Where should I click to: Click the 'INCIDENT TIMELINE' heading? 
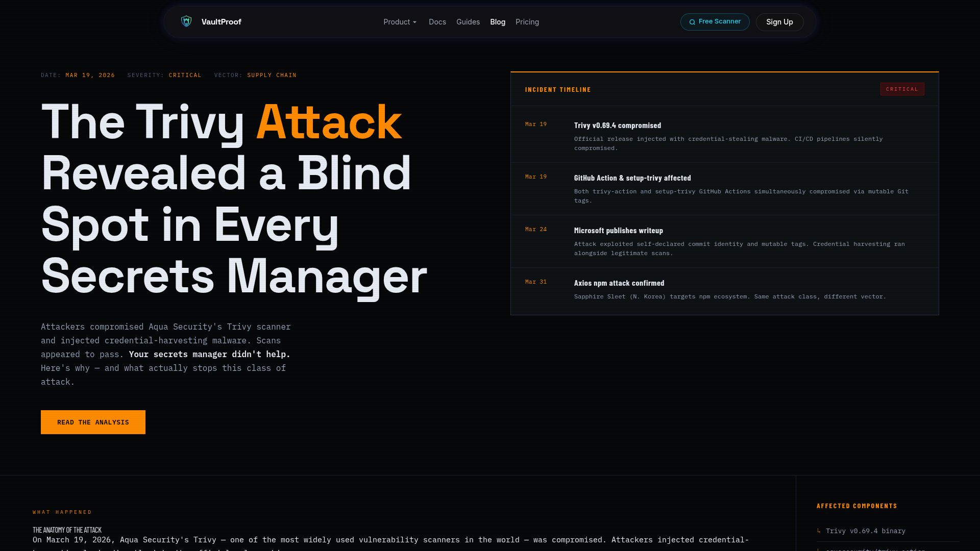(x=558, y=90)
